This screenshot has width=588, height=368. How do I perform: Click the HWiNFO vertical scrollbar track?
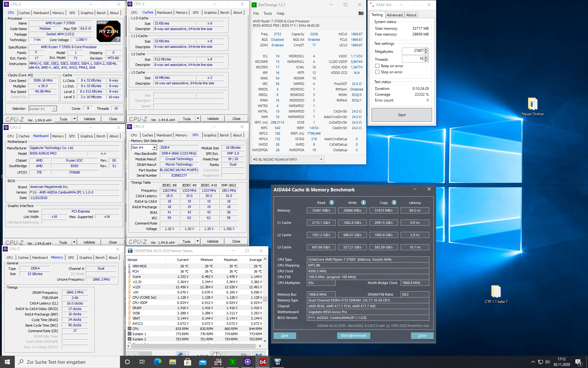[265, 300]
